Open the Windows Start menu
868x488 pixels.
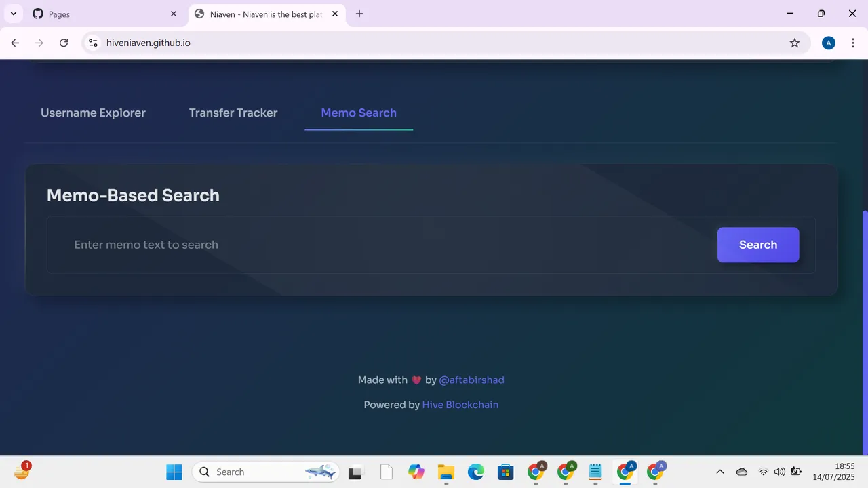coord(174,472)
